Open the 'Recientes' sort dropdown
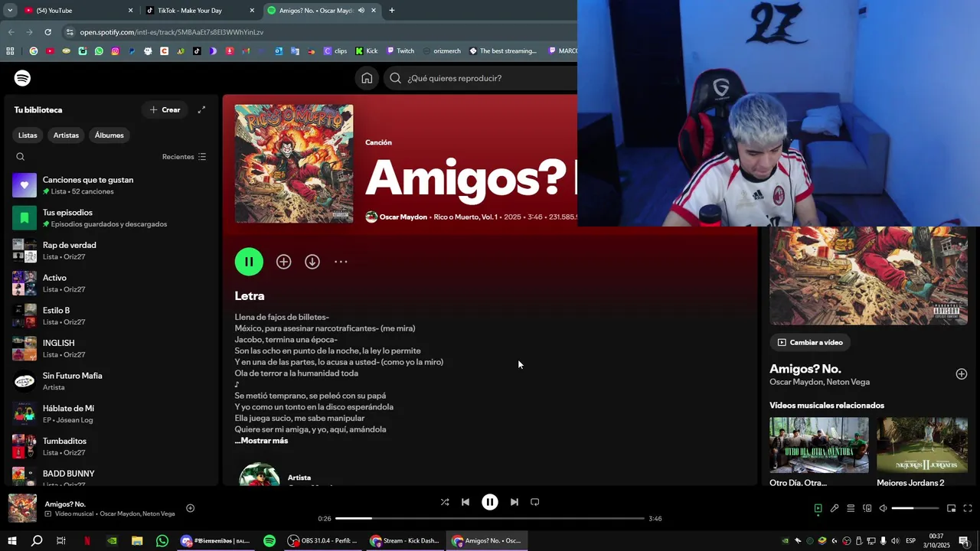Screen dimensions: 980x551 (x=184, y=157)
